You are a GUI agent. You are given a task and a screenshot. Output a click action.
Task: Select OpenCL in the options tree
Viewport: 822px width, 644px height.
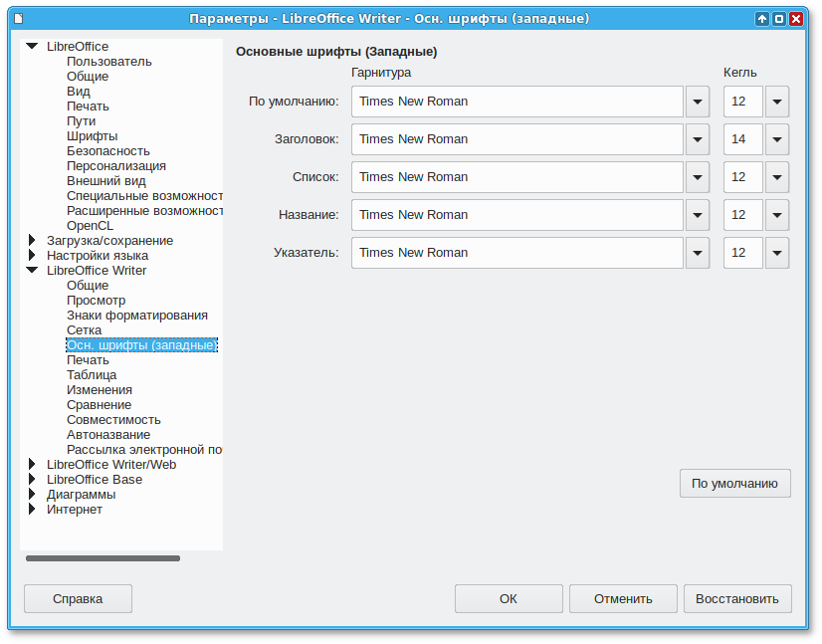click(x=90, y=226)
